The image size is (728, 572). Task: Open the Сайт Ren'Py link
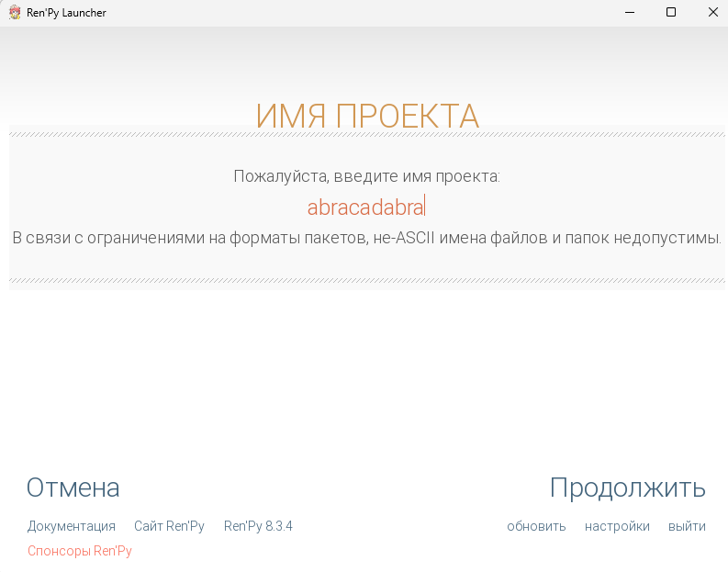170,526
